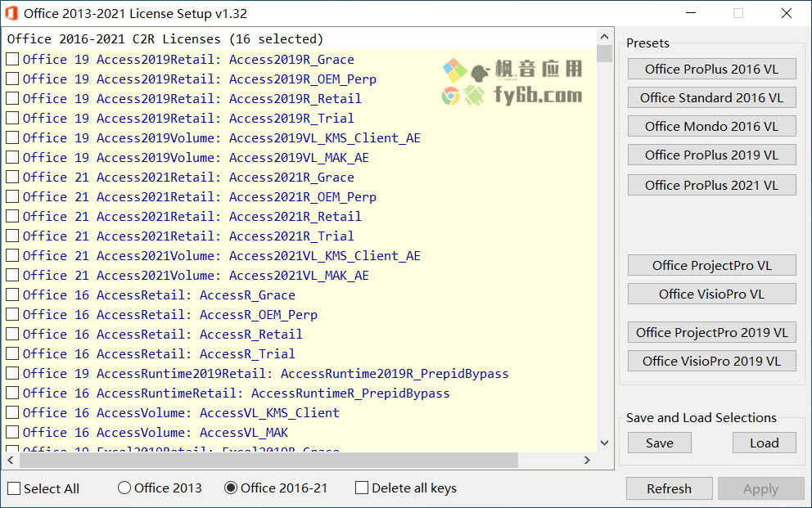
Task: Minimize the License Setup window
Action: [691, 13]
